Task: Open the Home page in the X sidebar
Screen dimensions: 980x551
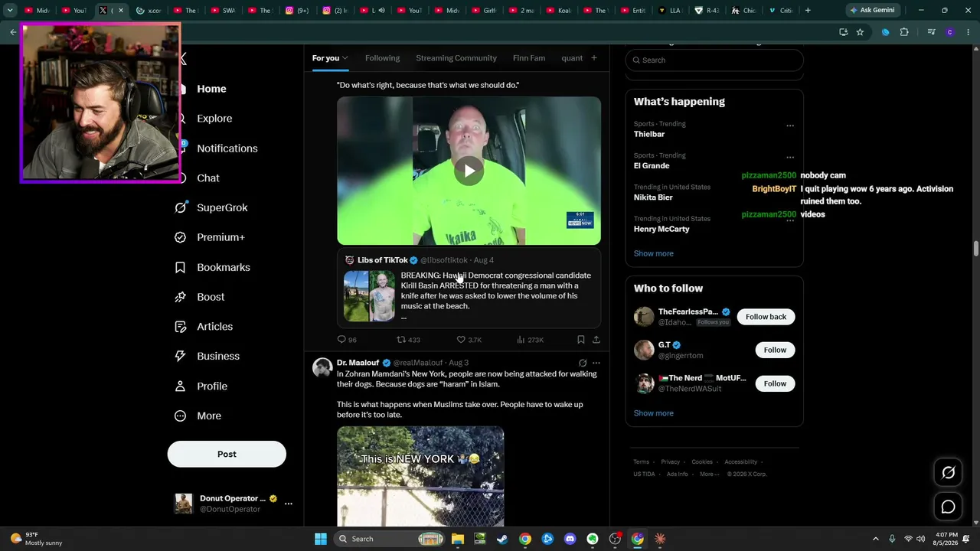Action: 211,89
